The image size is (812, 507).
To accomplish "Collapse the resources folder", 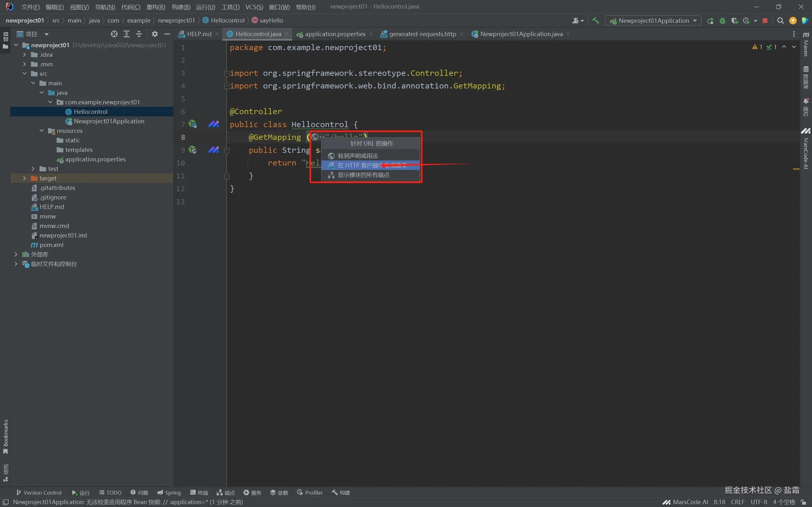I will (42, 131).
